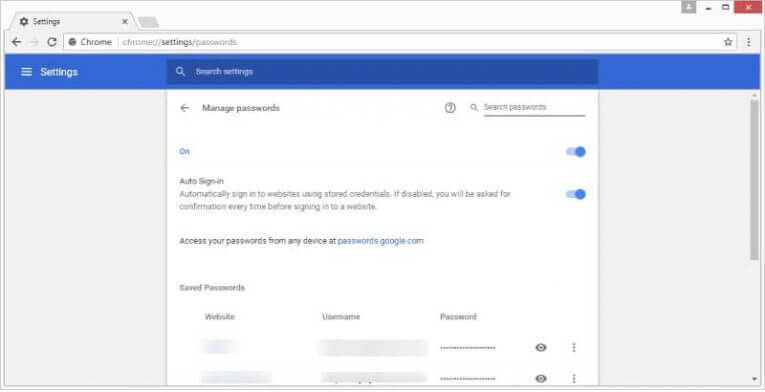Click the Auto Sign-in label

coord(201,181)
